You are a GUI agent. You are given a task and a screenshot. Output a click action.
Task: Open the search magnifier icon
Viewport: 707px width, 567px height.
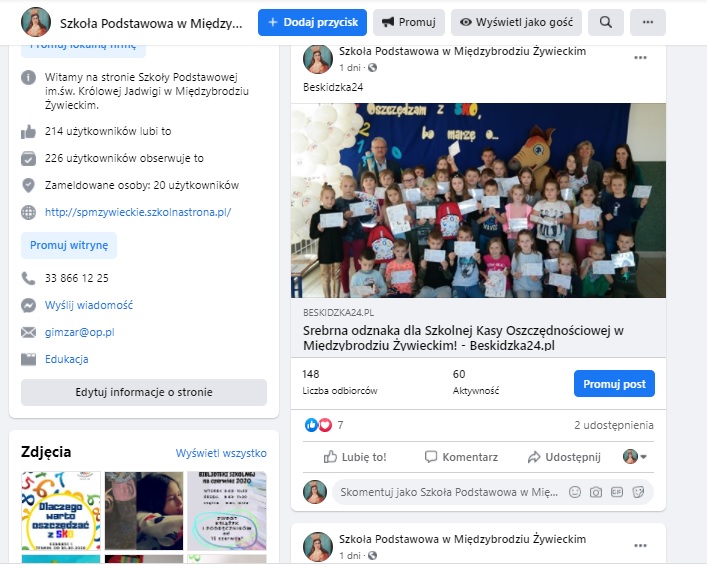tap(606, 23)
